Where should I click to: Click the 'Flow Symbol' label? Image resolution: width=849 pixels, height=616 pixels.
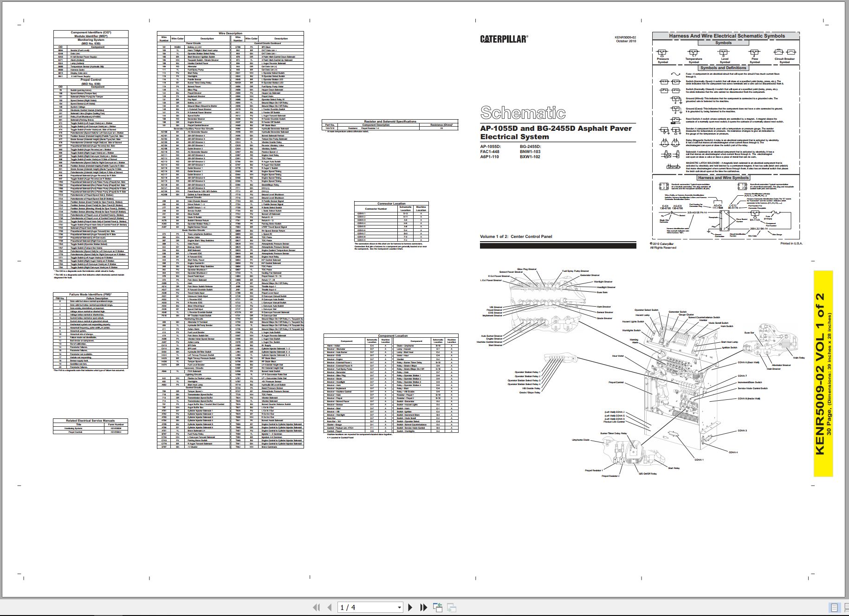coord(755,60)
